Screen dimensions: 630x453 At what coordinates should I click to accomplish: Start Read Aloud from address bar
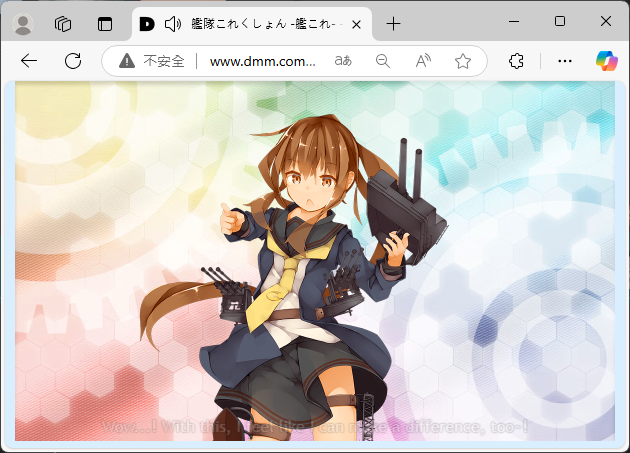tap(423, 61)
